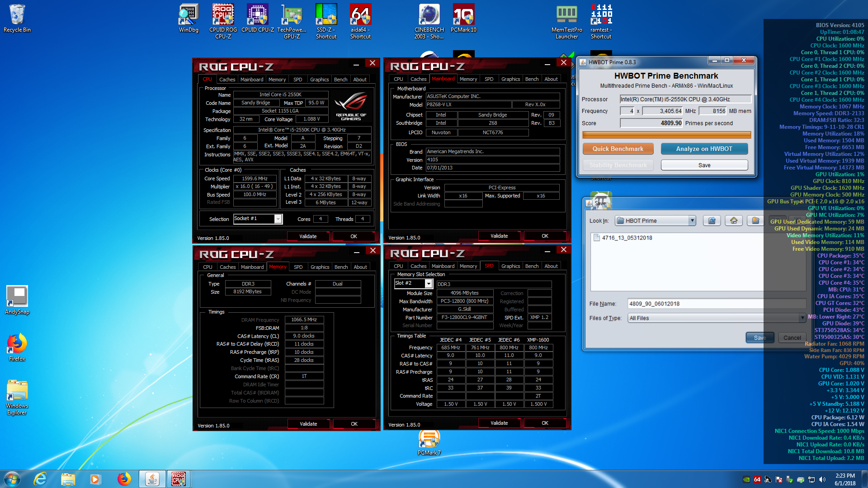868x488 pixels.
Task: Open AIDA64 system tray icon
Action: pos(757,479)
